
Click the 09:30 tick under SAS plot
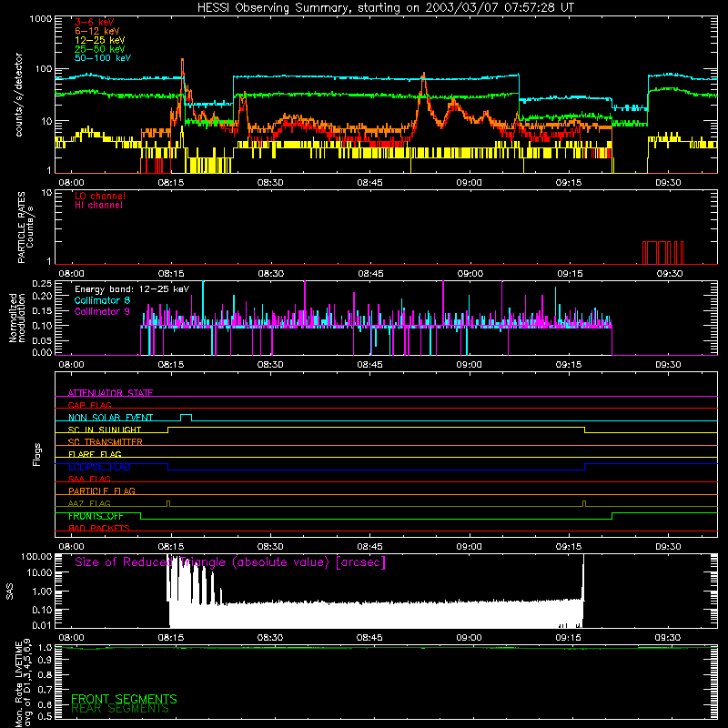click(668, 638)
